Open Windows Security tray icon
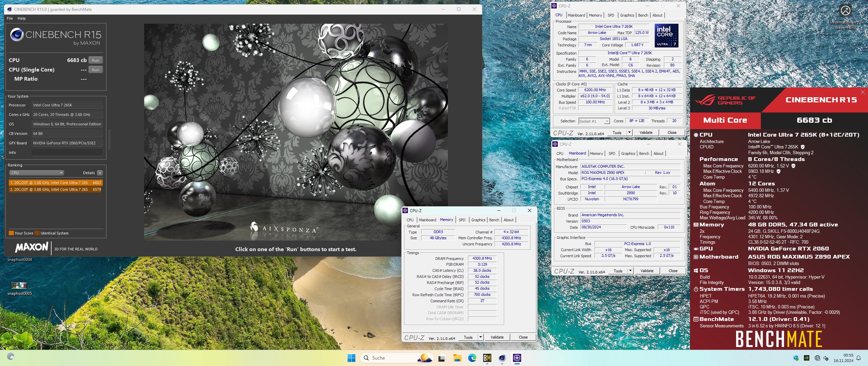868x366 pixels. 796,358
